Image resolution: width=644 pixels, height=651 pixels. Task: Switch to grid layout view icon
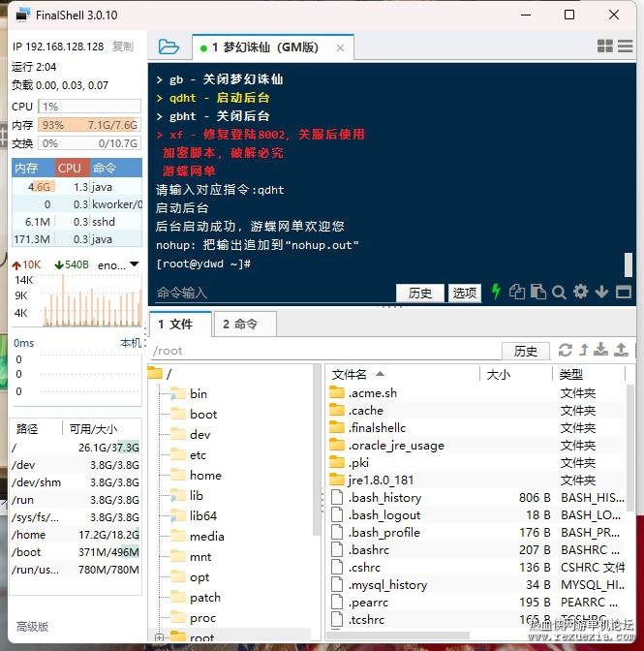tap(605, 46)
